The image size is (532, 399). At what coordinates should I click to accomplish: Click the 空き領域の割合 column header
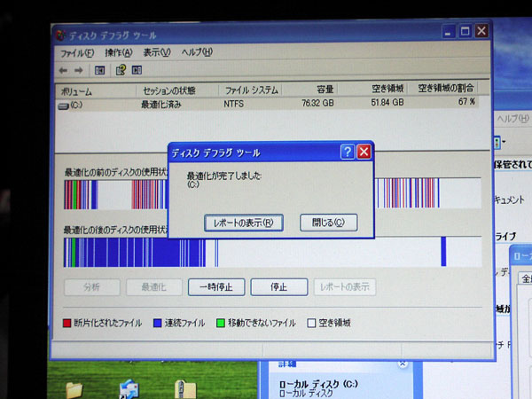pyautogui.click(x=442, y=88)
